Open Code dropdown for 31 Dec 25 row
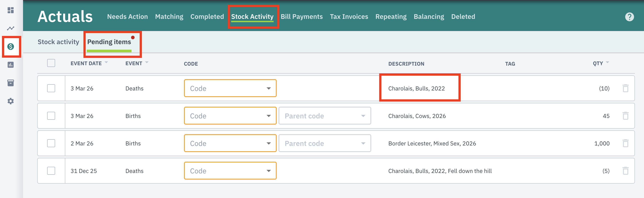This screenshot has width=644, height=198. click(x=230, y=171)
